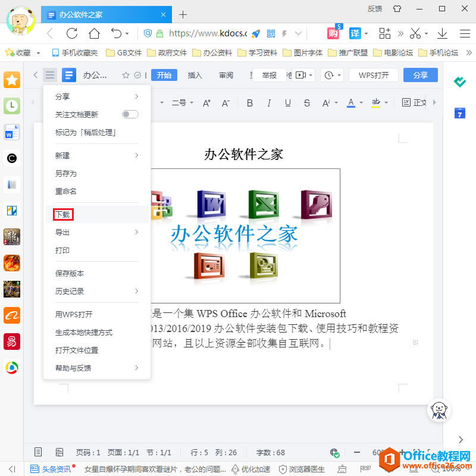Viewport: 476px width, 476px height.
Task: Expand the New (新建) submenu
Action: [x=137, y=155]
